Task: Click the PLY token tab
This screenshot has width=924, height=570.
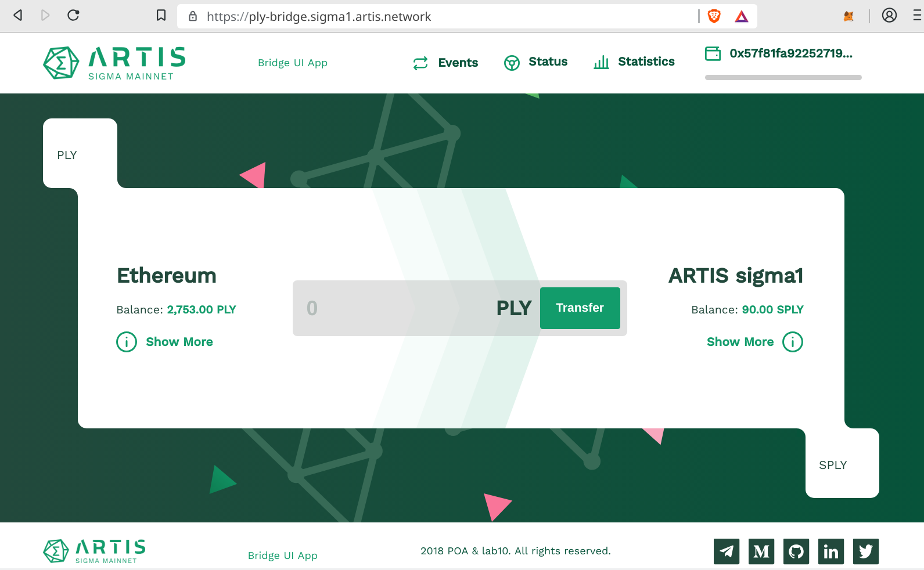Action: [80, 153]
